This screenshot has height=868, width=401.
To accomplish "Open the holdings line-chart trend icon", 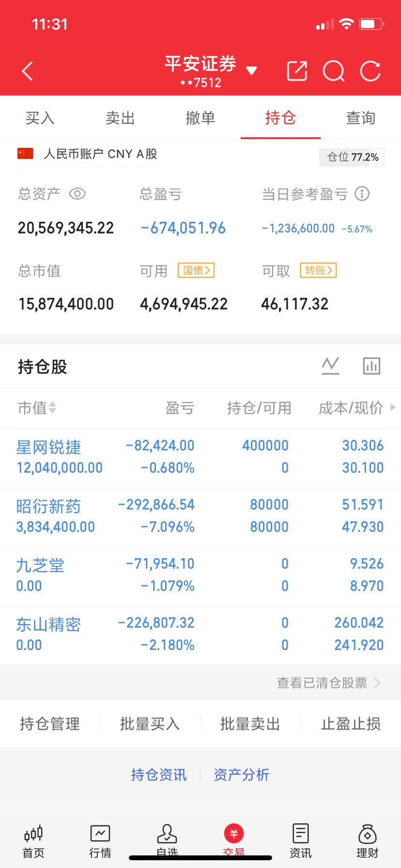I will (x=330, y=366).
